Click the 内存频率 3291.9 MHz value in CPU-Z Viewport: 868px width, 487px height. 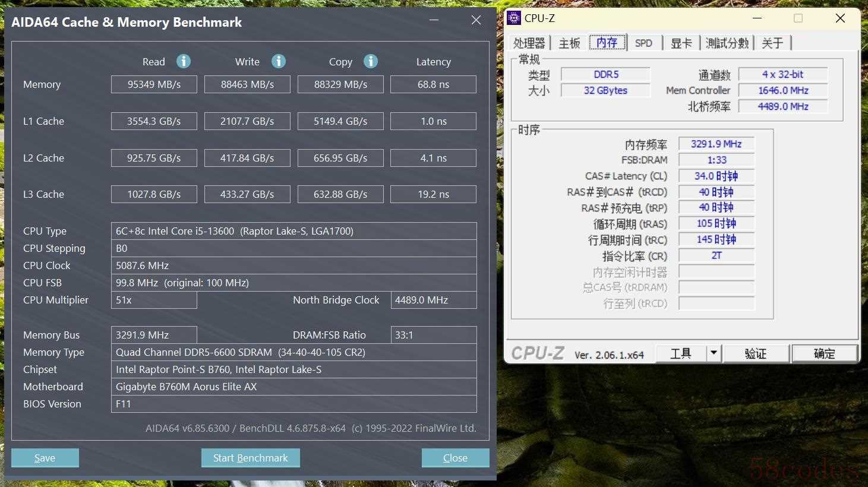coord(717,144)
